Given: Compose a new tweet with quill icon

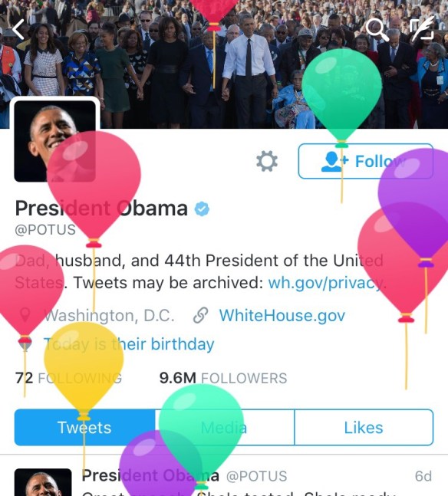Looking at the screenshot, I should tap(421, 29).
